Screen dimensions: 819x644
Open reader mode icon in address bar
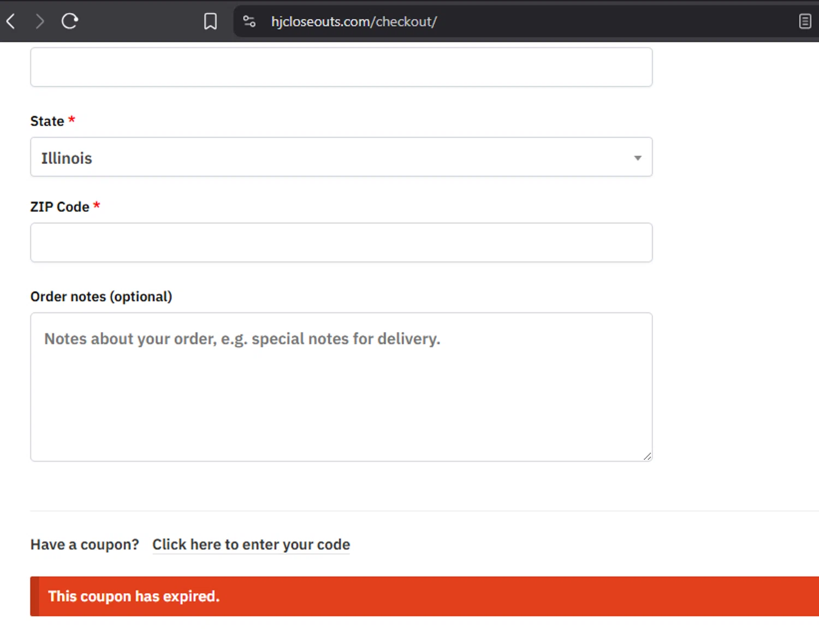805,21
